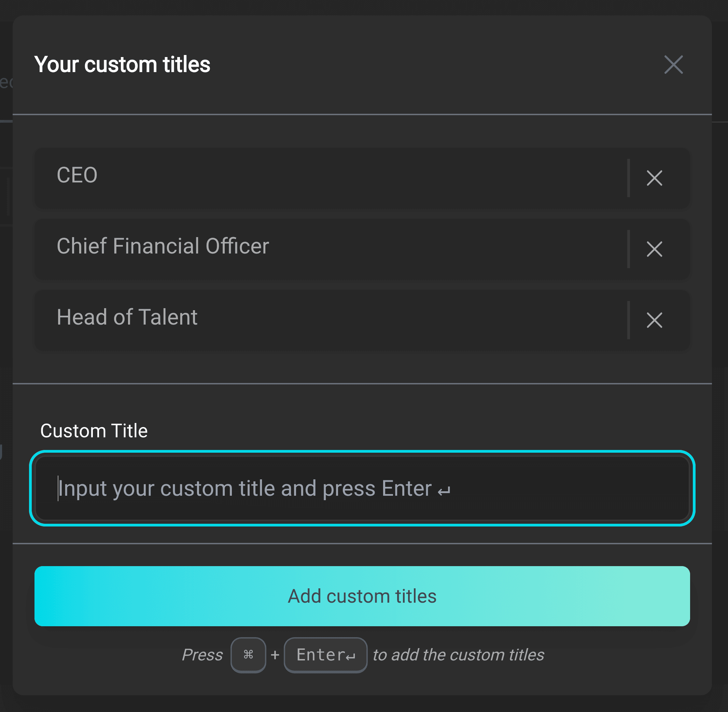Click the "Press" word in shortcut hint

pos(202,655)
